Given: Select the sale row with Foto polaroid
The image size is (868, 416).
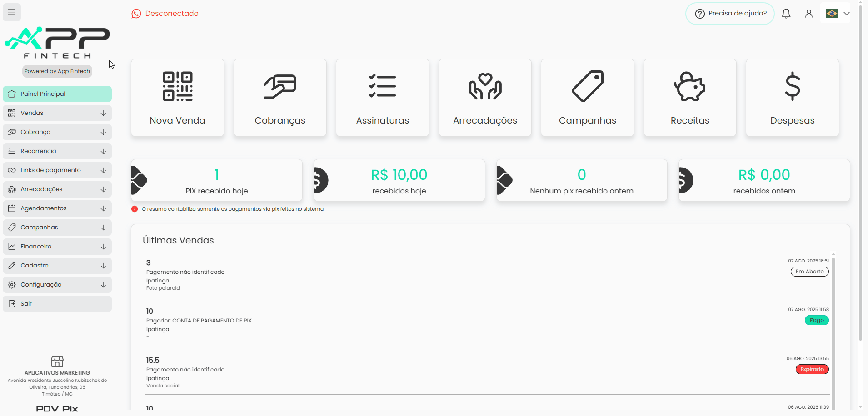Looking at the screenshot, I should pos(487,275).
